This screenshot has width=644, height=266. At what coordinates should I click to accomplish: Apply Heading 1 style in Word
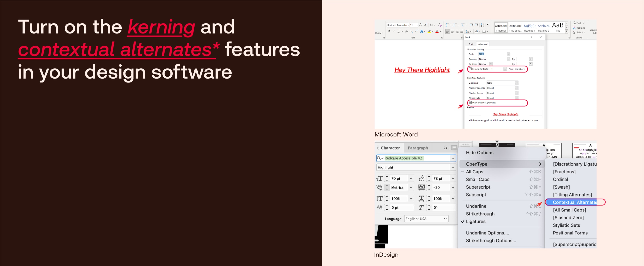pos(530,28)
